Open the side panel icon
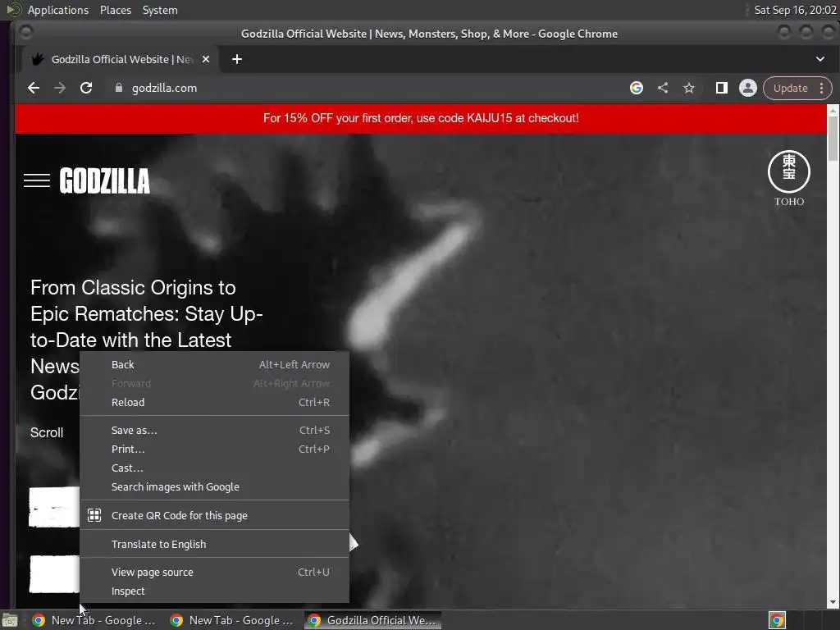 coord(722,88)
